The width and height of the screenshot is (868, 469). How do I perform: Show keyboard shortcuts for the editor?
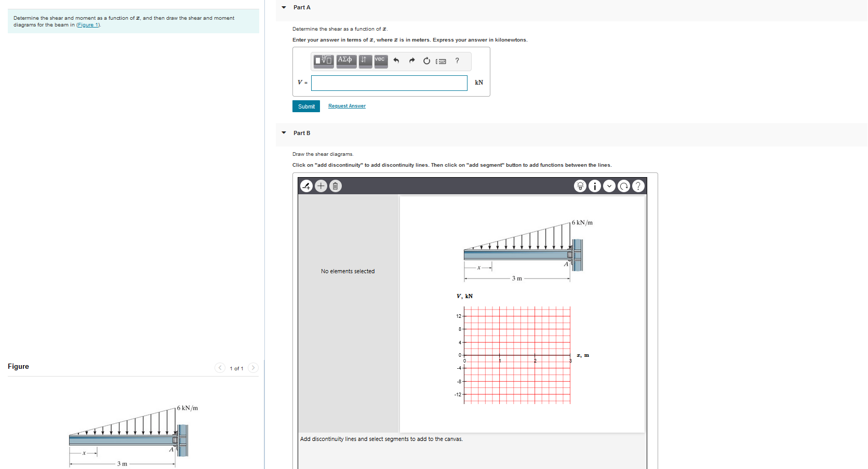coord(441,61)
